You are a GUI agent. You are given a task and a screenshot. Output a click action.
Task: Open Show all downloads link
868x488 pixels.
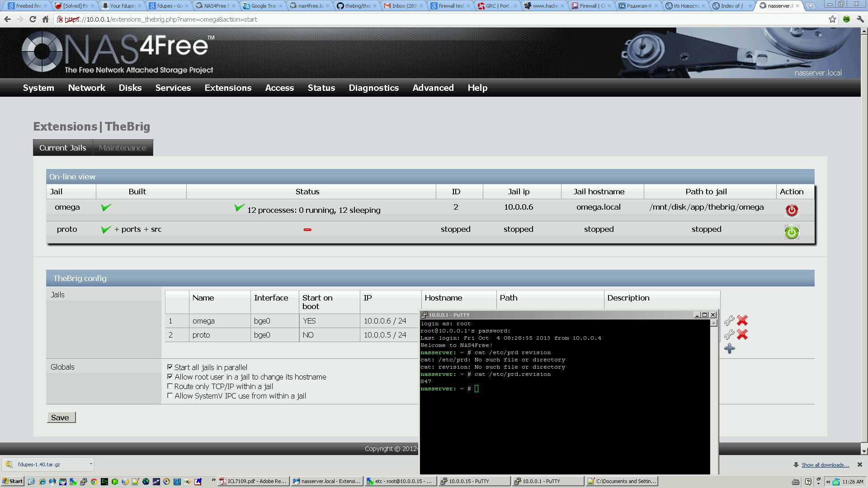[x=825, y=465]
